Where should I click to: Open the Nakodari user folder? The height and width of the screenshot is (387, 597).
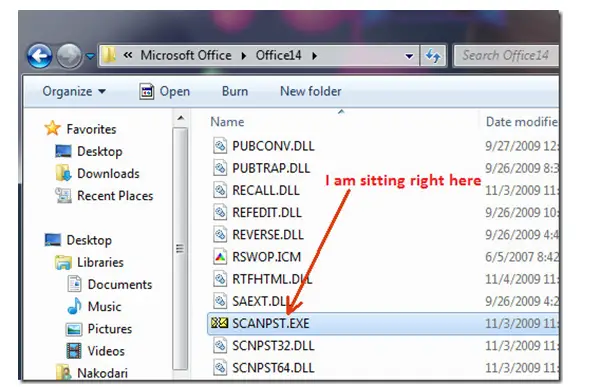102,373
